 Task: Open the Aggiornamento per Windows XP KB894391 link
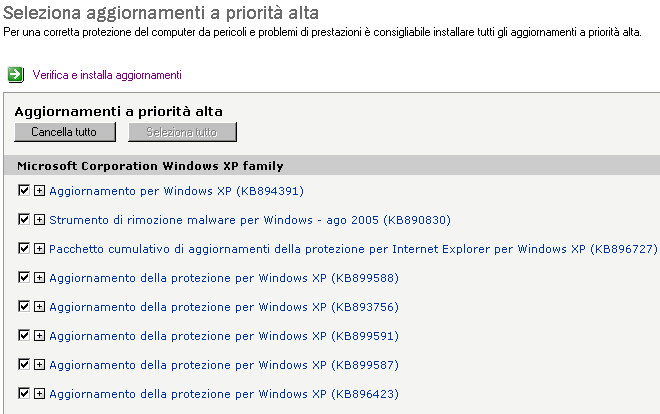click(x=176, y=191)
